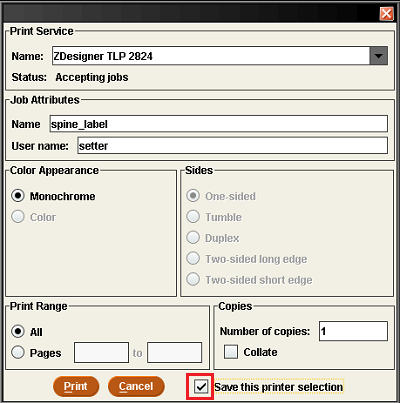
Task: Click the Print button
Action: tap(76, 386)
